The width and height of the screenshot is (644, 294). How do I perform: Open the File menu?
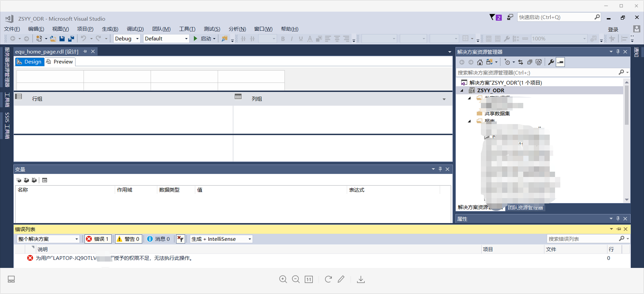click(12, 29)
